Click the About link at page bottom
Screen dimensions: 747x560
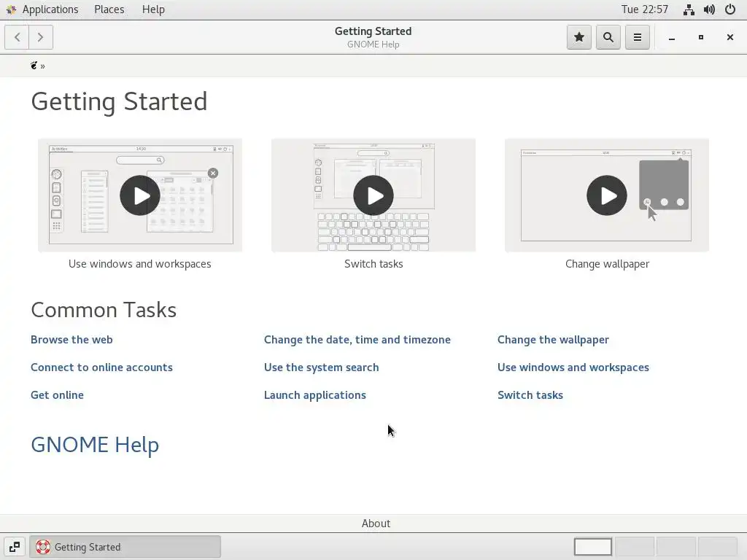(x=376, y=524)
